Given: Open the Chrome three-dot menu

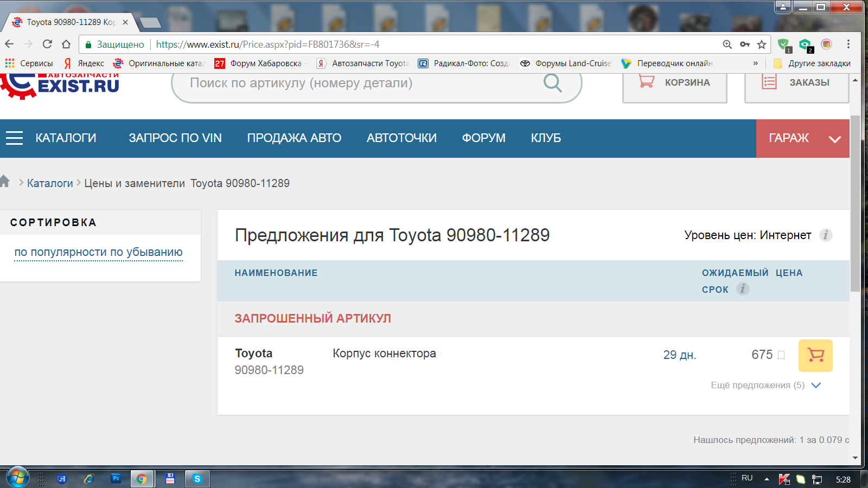Looking at the screenshot, I should click(848, 44).
